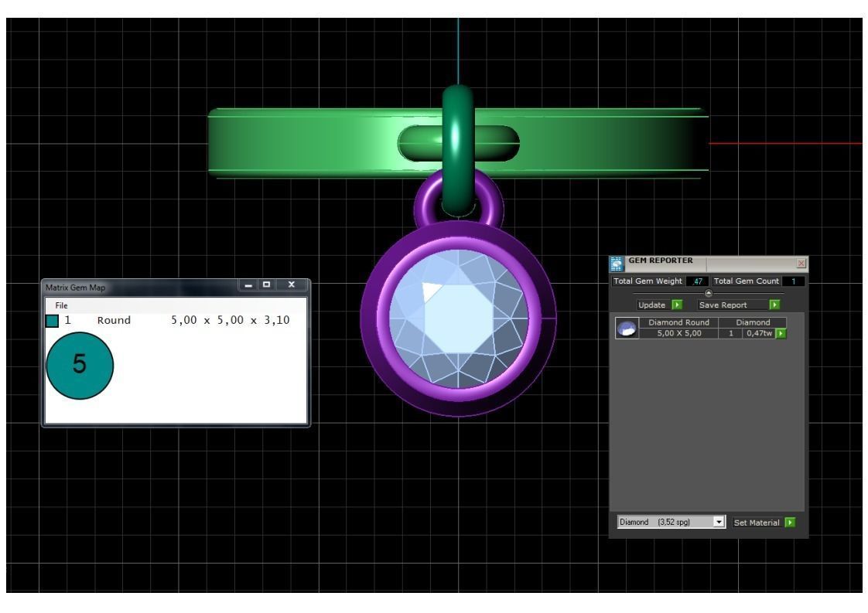Select the dark green jump ring loop
Viewport: 868px width, 613px height.
coord(458,151)
